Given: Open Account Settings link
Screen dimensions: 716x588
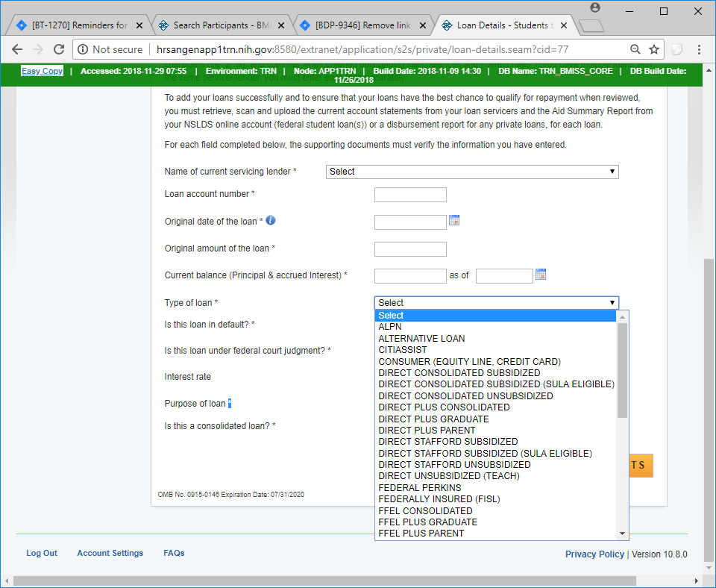Looking at the screenshot, I should [110, 553].
